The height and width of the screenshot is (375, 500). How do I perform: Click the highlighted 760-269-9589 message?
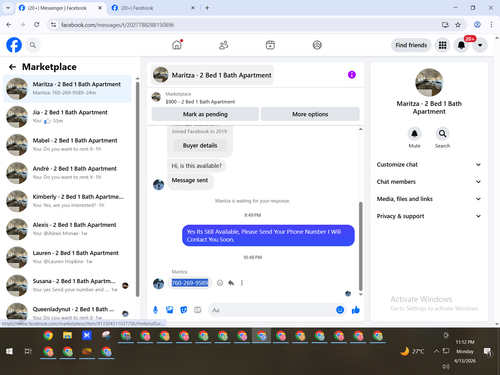pyautogui.click(x=190, y=283)
